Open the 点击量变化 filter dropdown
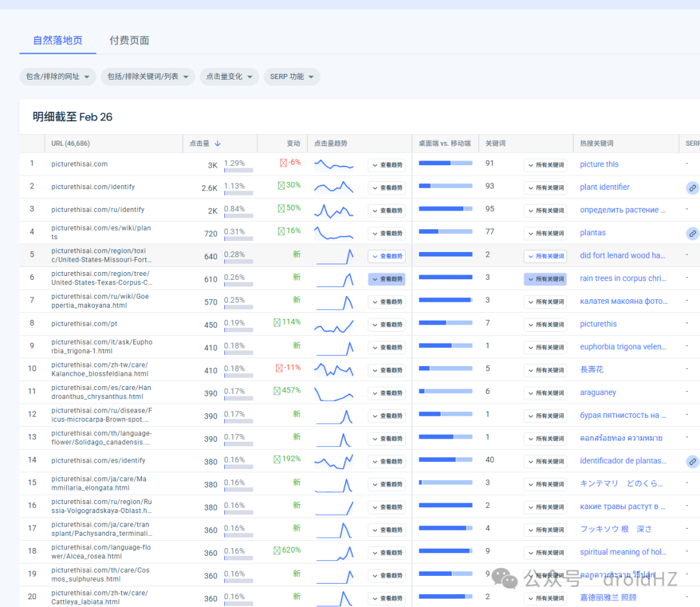 click(229, 77)
